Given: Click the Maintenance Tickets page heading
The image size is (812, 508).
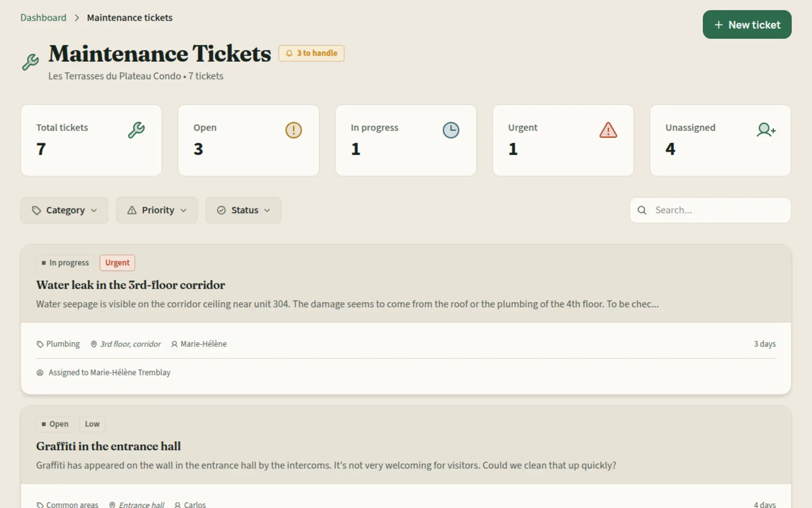Looking at the screenshot, I should (160, 54).
